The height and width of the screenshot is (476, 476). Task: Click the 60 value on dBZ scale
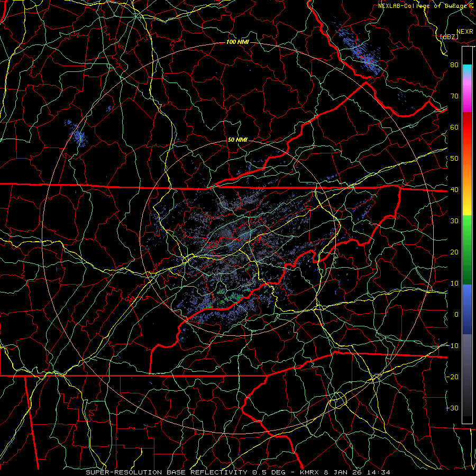(454, 127)
